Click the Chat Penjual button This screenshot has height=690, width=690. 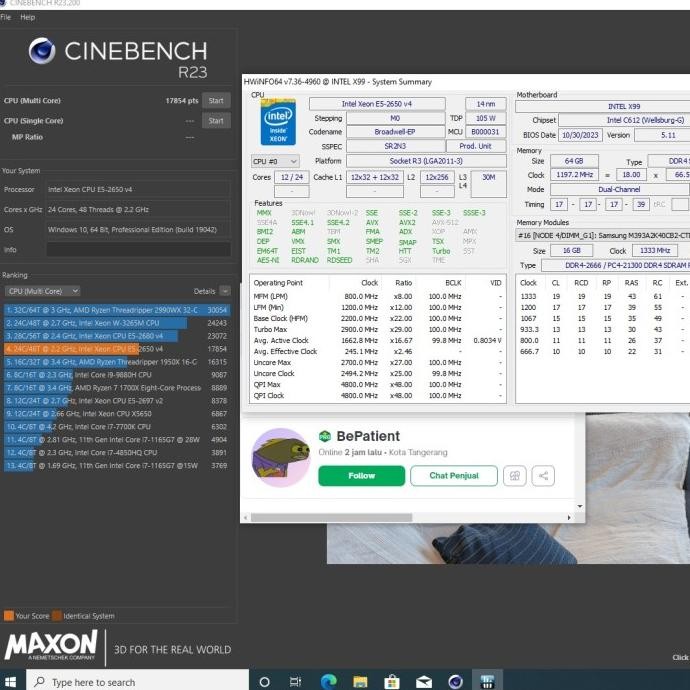pyautogui.click(x=454, y=476)
